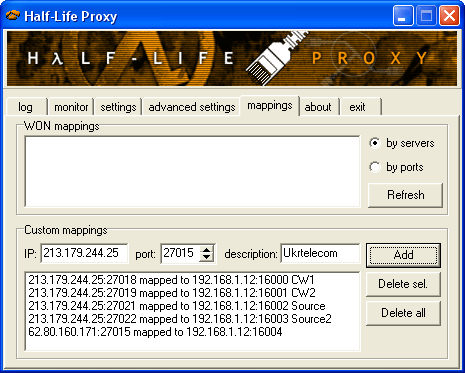The image size is (465, 373).
Task: Switch to the log tab
Action: click(26, 107)
